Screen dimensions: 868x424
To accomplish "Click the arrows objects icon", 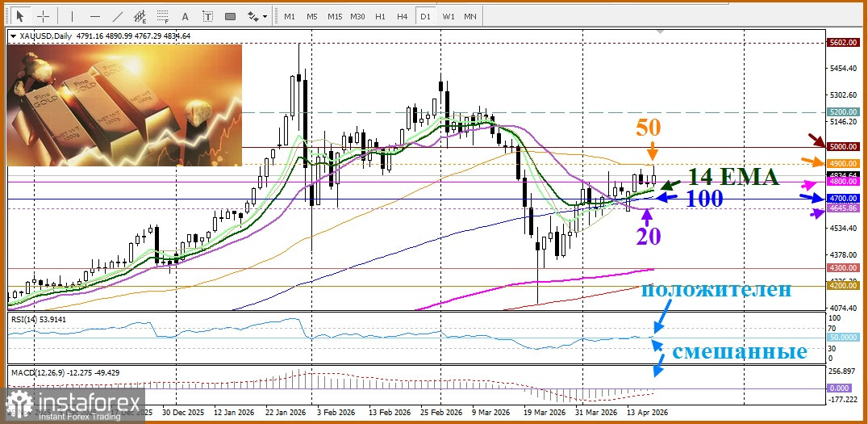I will point(253,16).
